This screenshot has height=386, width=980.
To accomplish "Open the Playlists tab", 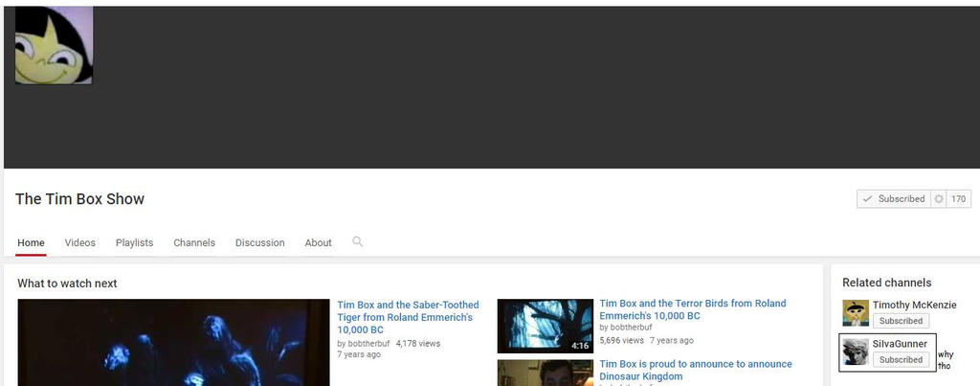I will click(134, 242).
